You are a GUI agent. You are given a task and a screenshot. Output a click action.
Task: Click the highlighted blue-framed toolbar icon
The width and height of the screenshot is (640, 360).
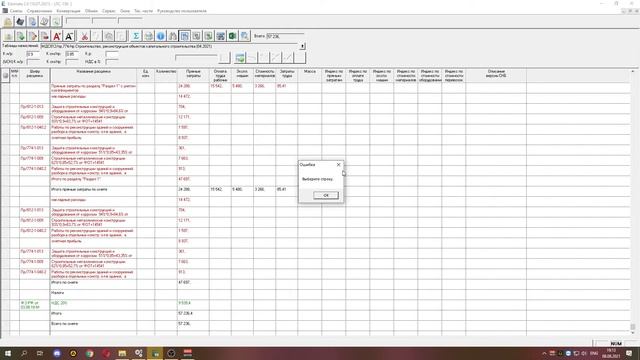184,36
